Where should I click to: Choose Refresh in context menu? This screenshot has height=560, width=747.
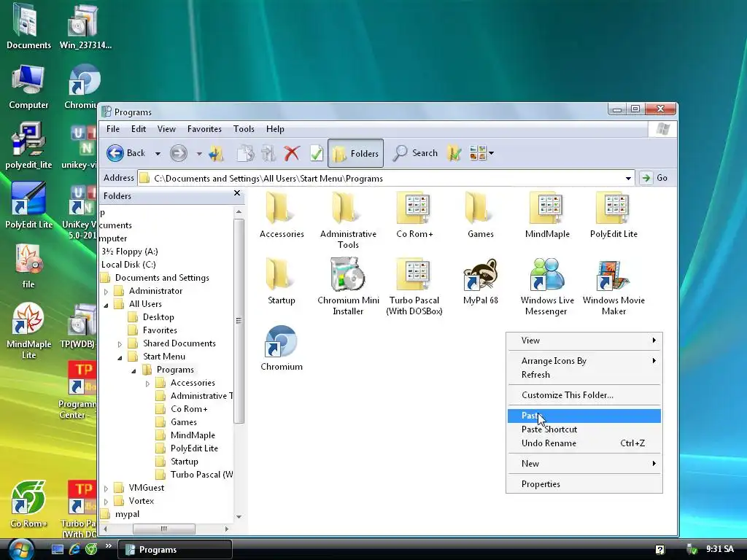584,375
